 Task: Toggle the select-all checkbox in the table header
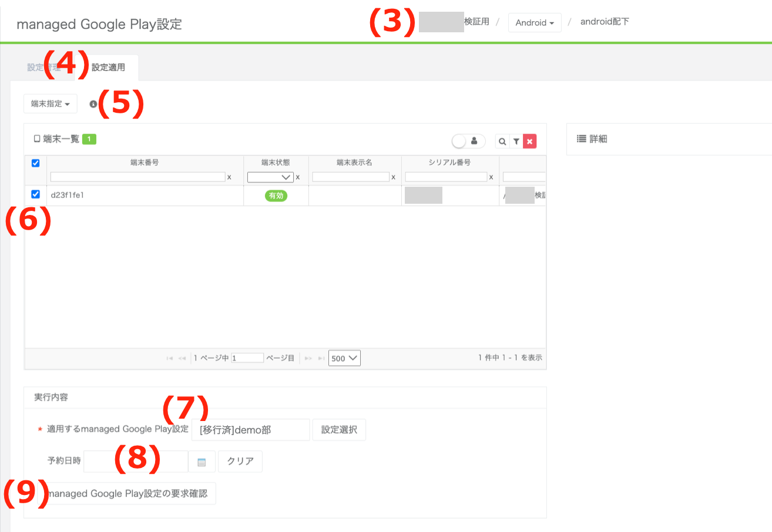coord(35,163)
